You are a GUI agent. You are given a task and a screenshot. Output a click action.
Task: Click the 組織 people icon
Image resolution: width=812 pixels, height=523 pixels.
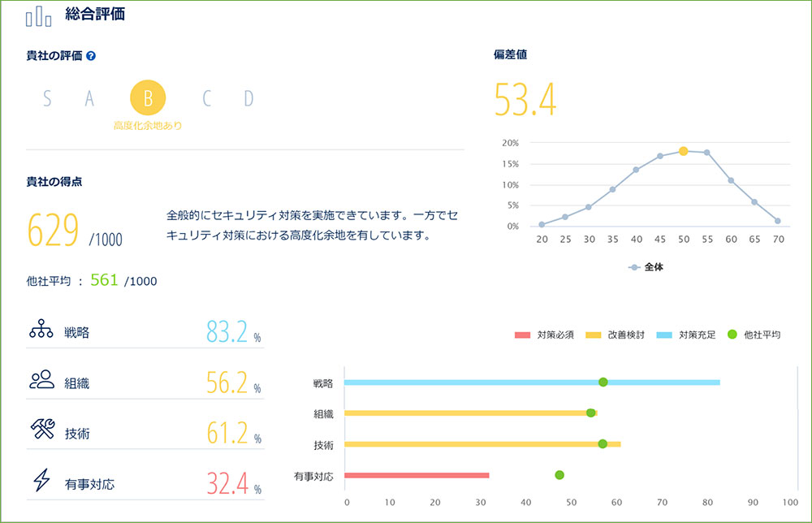point(41,382)
